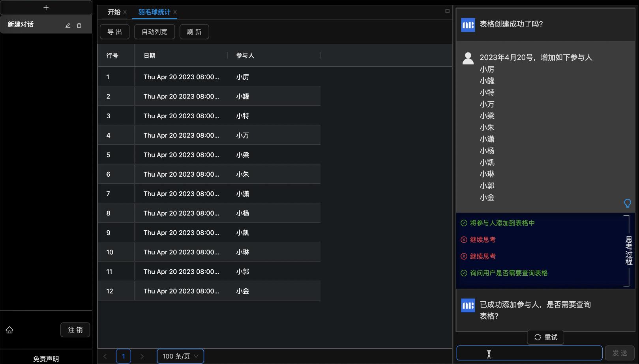This screenshot has width=639, height=364.
Task: Collapse the 思考过程 thinking panel
Action: pos(628,251)
